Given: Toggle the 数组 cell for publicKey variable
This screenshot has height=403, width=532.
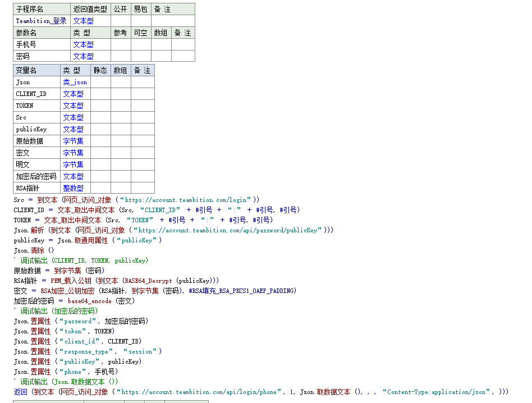Looking at the screenshot, I should 121,129.
